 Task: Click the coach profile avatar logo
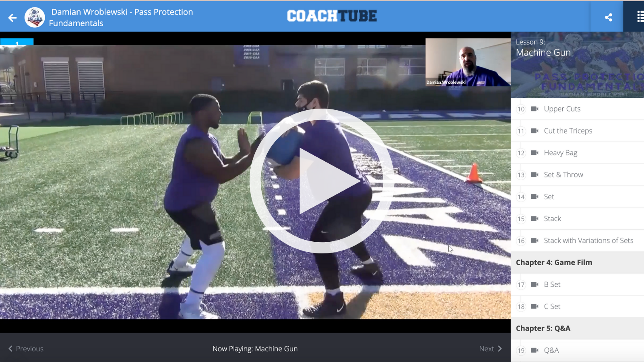click(x=35, y=17)
